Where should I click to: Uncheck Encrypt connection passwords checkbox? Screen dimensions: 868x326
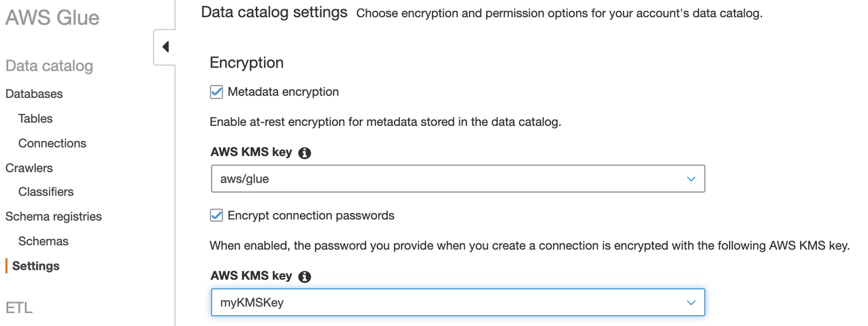pos(216,216)
